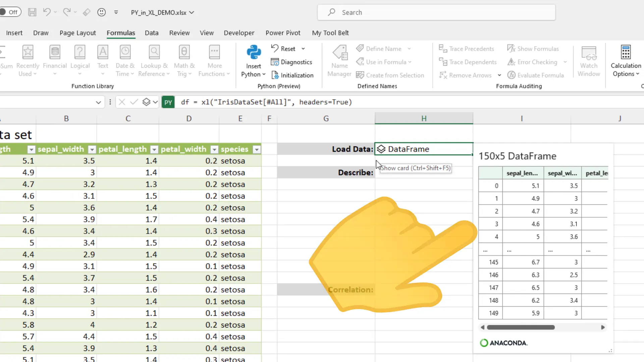The image size is (644, 362).
Task: Open the Power Pivot tab
Action: coord(283,33)
